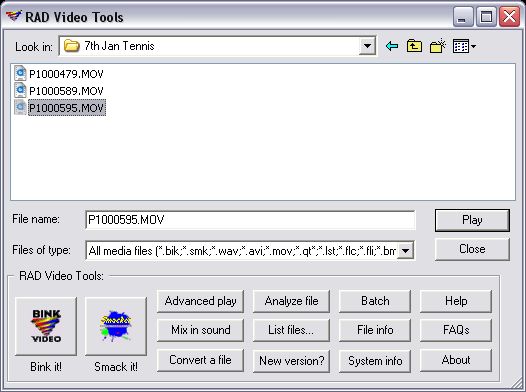Open the FAQs
Screen dimensions: 526x392
pos(456,330)
